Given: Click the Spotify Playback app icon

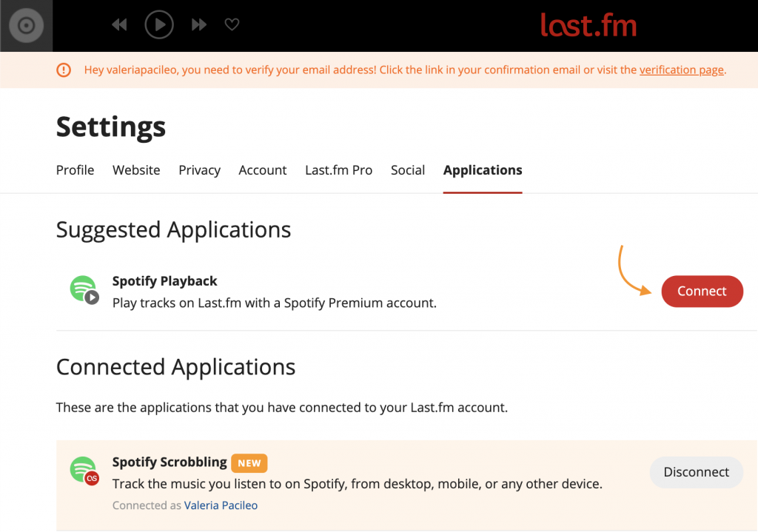Looking at the screenshot, I should [84, 290].
